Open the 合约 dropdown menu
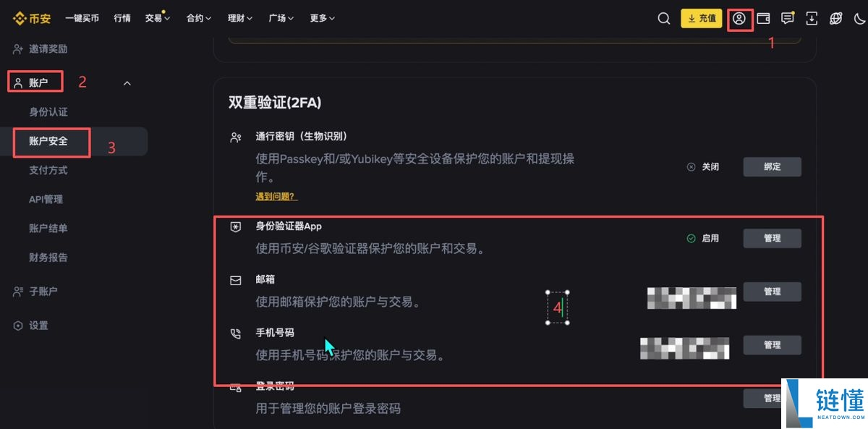This screenshot has height=429, width=868. (197, 18)
